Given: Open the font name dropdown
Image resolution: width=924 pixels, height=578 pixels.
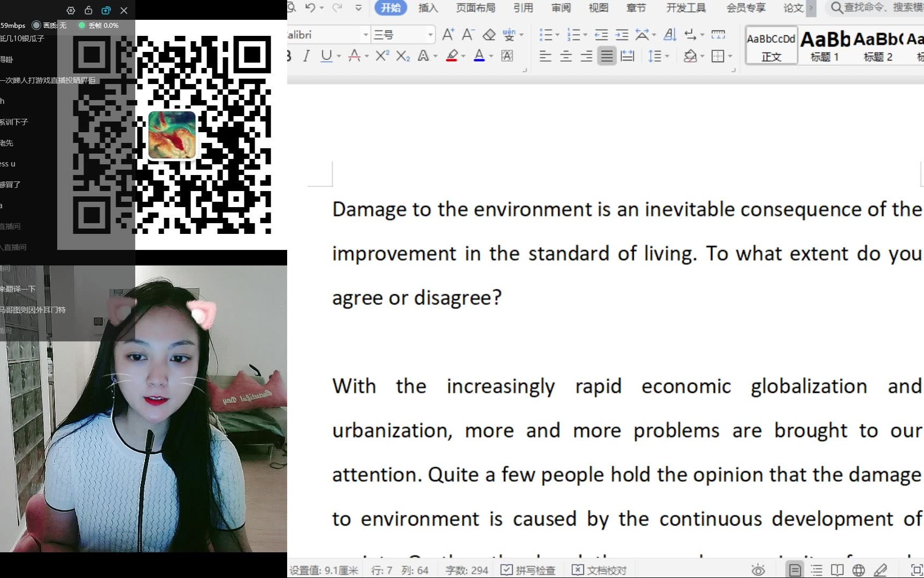Looking at the screenshot, I should click(x=366, y=35).
